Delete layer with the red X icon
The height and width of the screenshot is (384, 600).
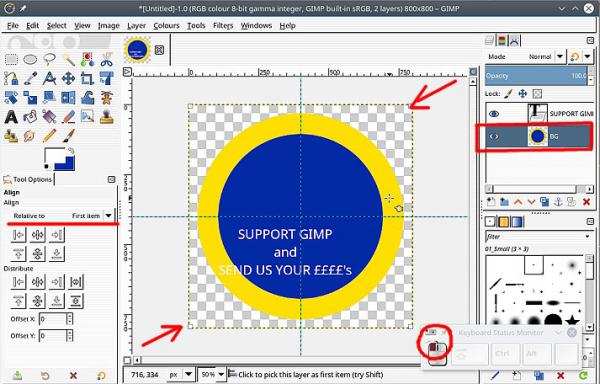coord(586,202)
